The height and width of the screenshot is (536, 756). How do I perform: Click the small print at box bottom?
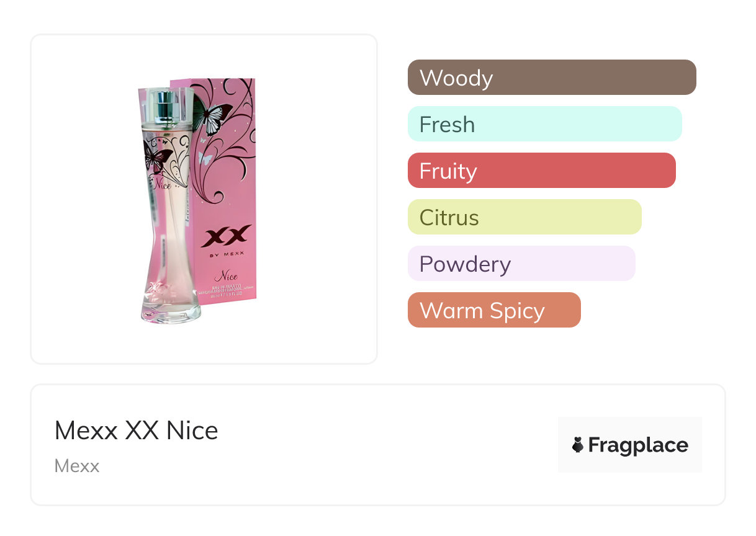click(227, 292)
